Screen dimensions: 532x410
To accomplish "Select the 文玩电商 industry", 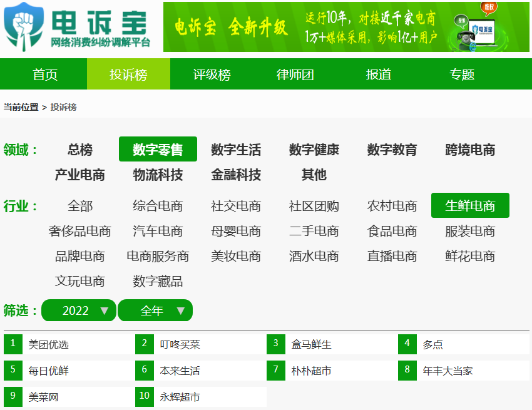I will pyautogui.click(x=80, y=281).
